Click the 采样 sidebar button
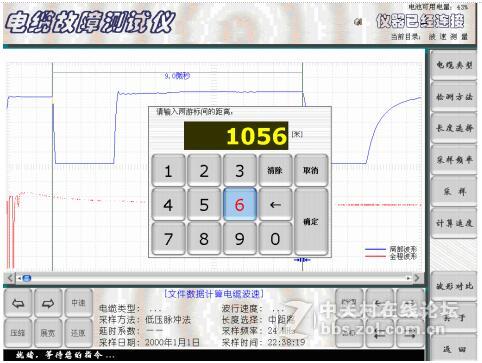Image resolution: width=482 pixels, height=363 pixels. pos(454,192)
